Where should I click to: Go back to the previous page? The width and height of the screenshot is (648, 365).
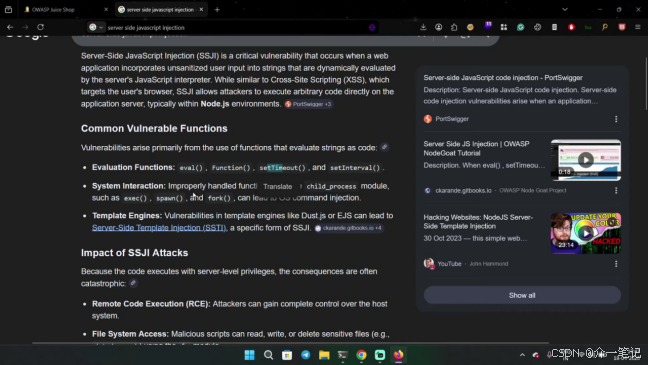(x=10, y=27)
